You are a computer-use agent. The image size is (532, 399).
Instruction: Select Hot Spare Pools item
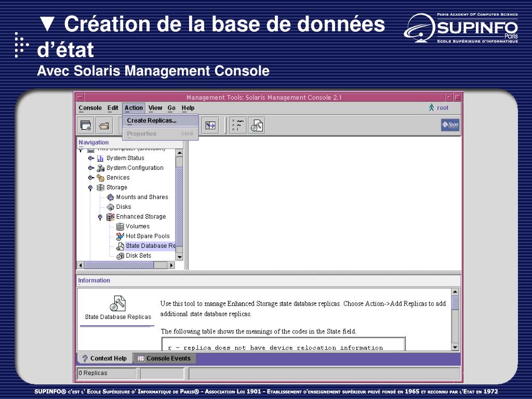pos(148,236)
